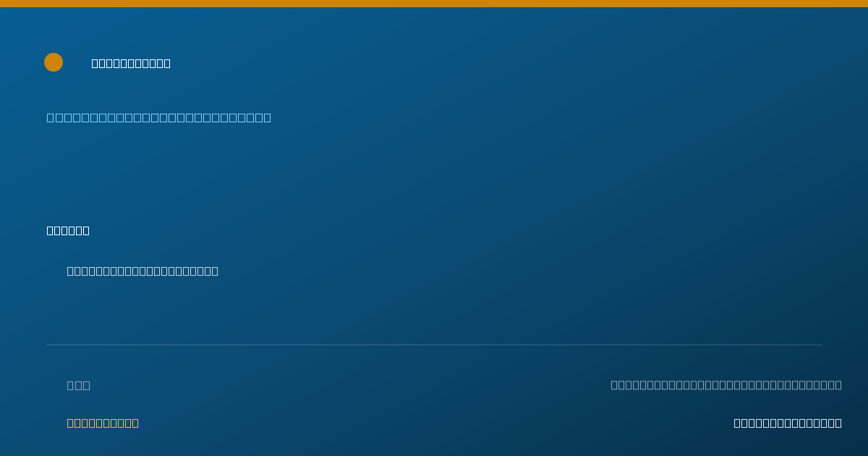Click the first glyph of the white title
The height and width of the screenshot is (456, 868).
tap(95, 63)
